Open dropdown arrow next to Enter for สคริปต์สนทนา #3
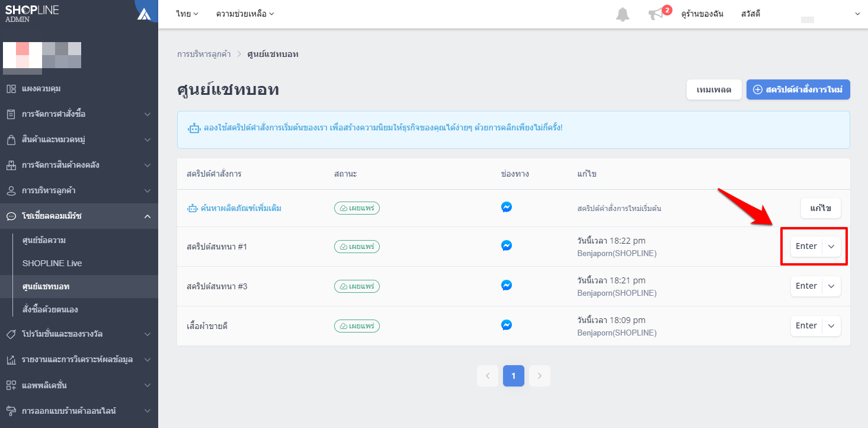Viewport: 868px width, 428px height. (x=831, y=286)
